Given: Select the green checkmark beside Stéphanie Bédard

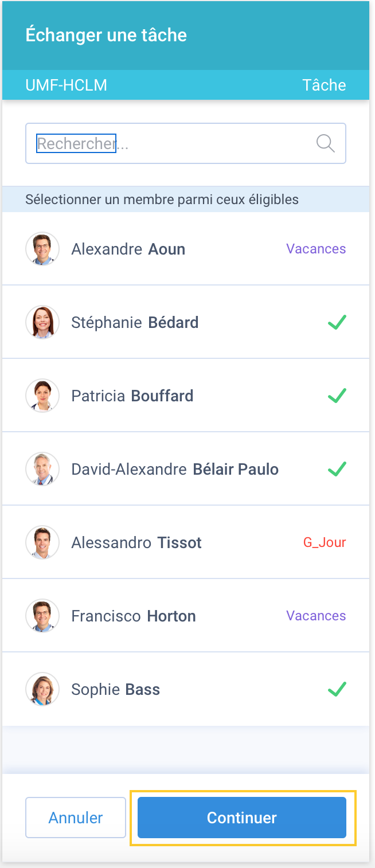Looking at the screenshot, I should point(337,322).
